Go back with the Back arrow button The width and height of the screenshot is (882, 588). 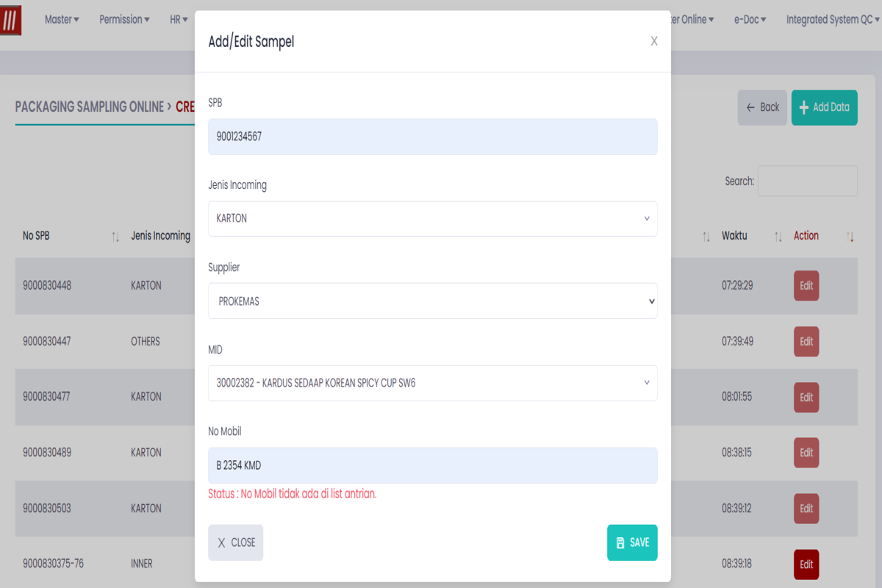762,107
